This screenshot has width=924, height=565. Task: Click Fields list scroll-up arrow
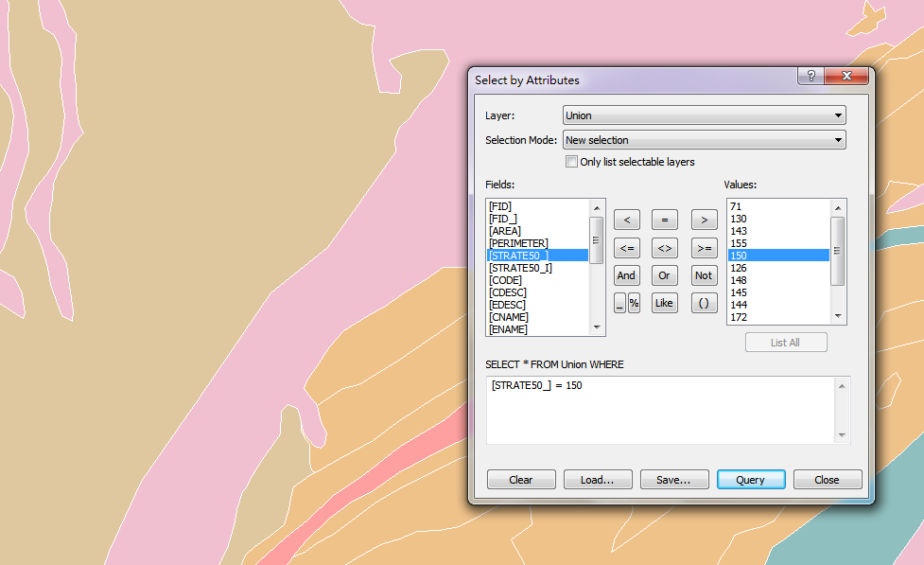597,207
